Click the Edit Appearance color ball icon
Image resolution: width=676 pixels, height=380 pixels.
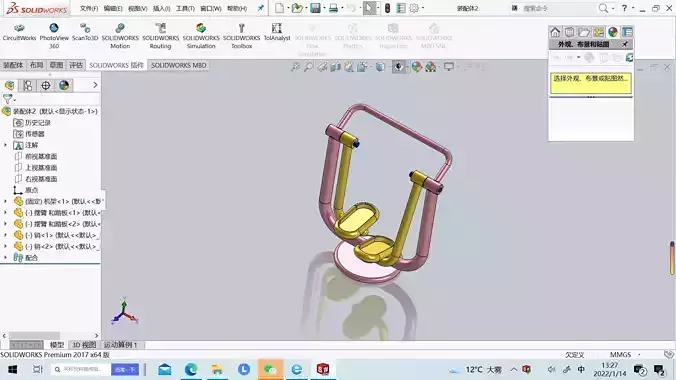[x=416, y=67]
